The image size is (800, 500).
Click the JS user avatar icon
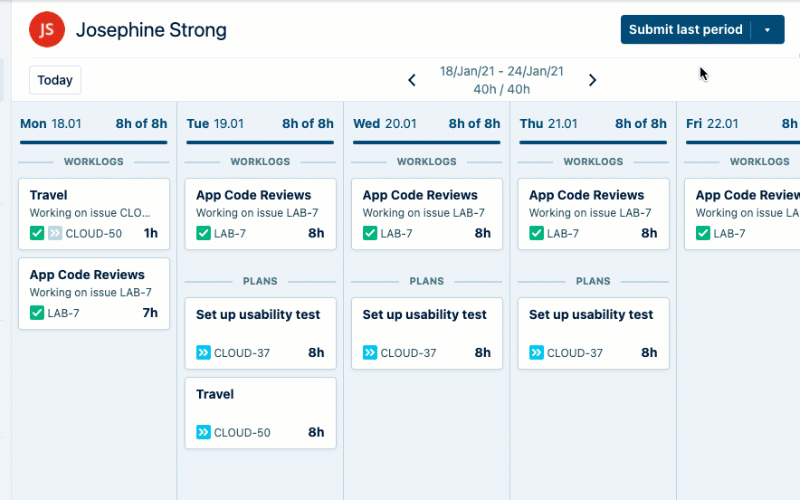pyautogui.click(x=47, y=30)
